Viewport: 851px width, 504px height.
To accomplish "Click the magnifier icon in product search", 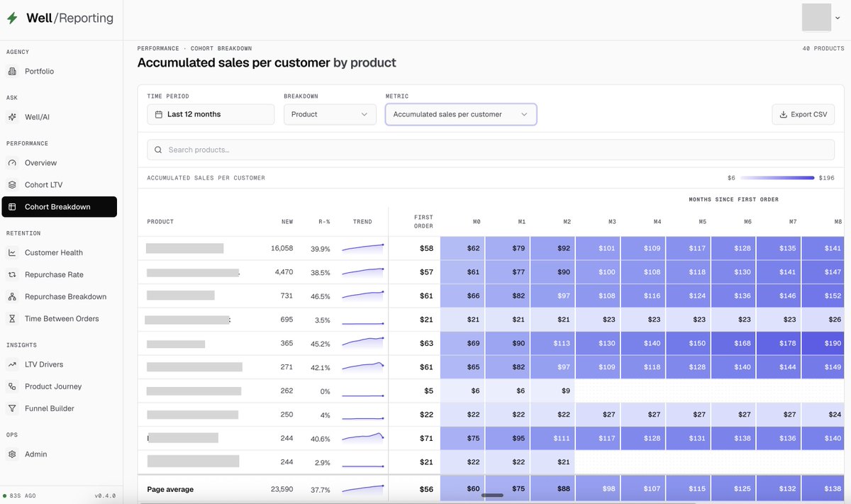I will click(159, 150).
